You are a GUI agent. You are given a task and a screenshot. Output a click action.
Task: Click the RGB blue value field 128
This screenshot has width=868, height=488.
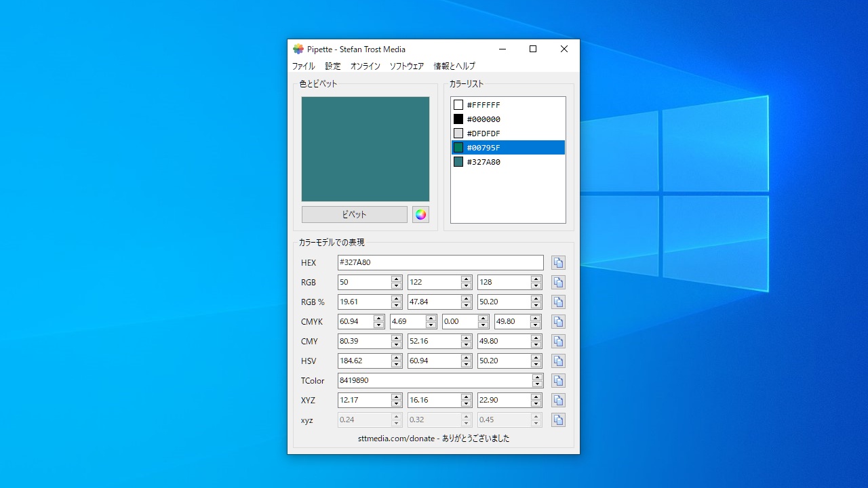[x=505, y=283]
